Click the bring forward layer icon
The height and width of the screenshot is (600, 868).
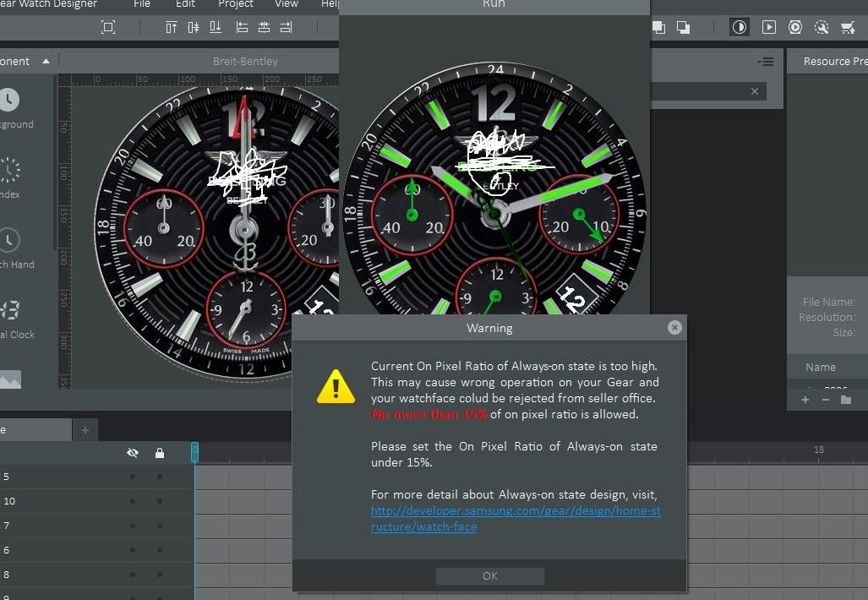pos(658,27)
